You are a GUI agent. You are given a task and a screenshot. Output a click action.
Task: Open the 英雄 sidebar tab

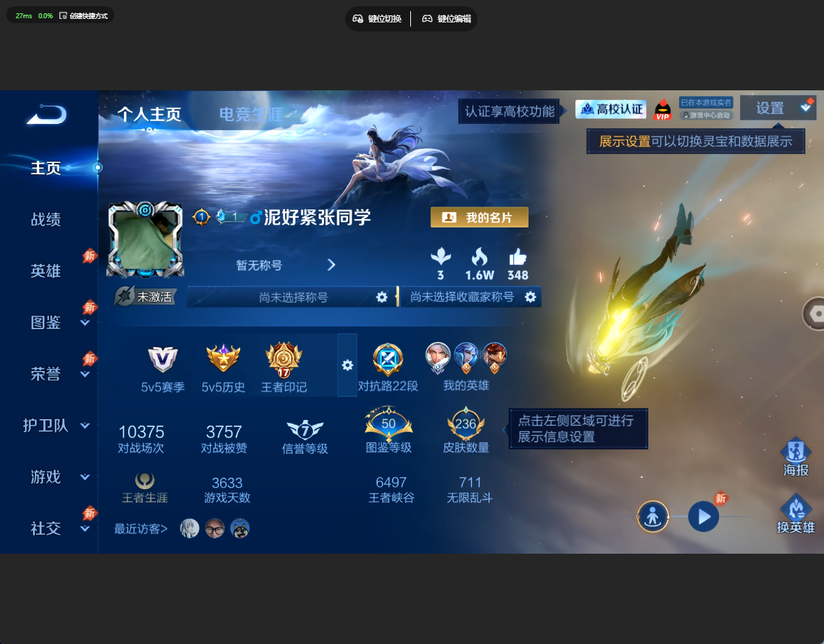tap(46, 271)
